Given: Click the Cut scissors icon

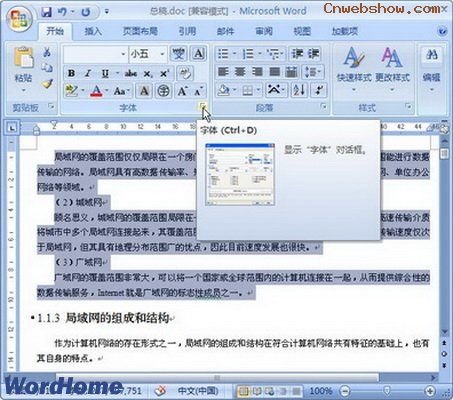Looking at the screenshot, I should click(47, 52).
